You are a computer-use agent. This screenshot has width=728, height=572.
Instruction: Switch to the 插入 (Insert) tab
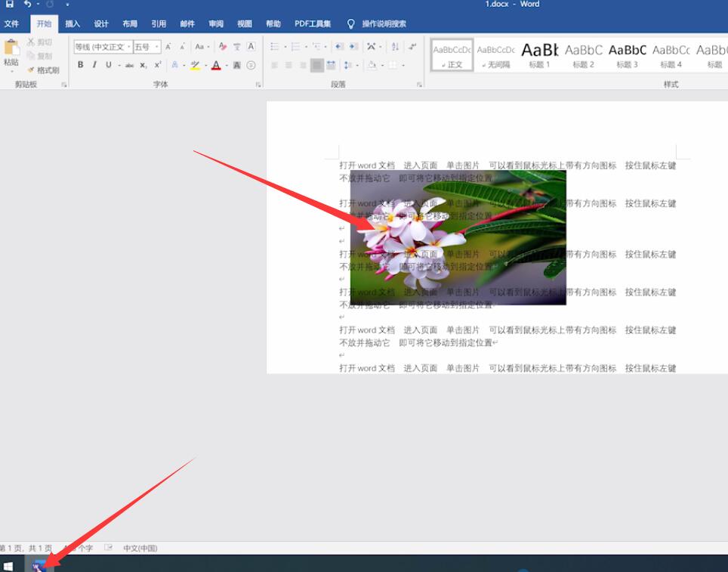[72, 23]
